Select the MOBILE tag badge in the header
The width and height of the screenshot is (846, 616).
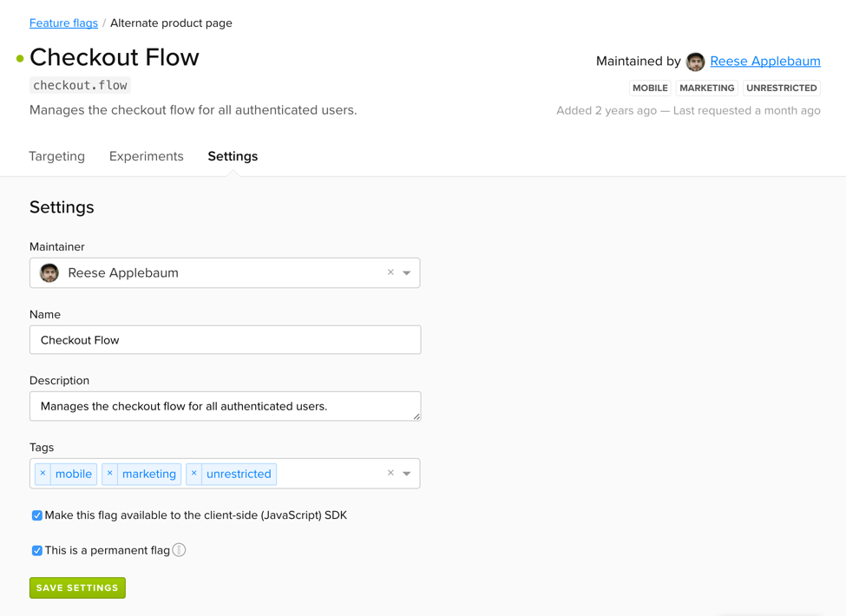tap(650, 88)
